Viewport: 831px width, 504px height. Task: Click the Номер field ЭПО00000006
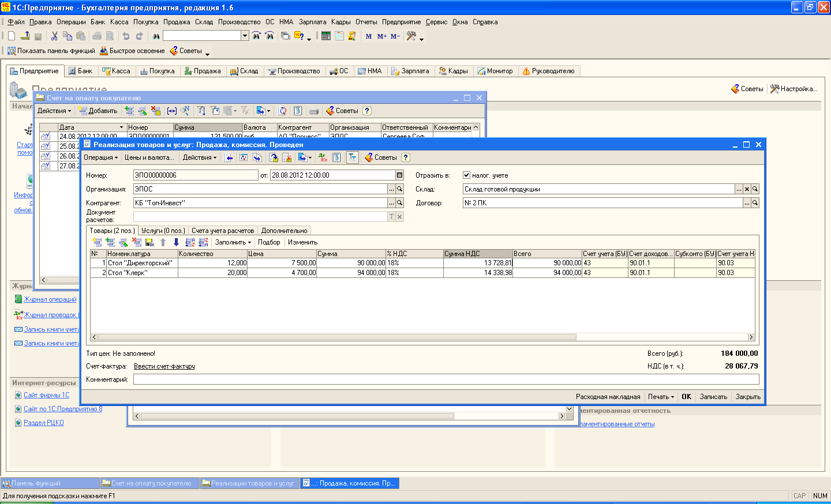pos(196,175)
